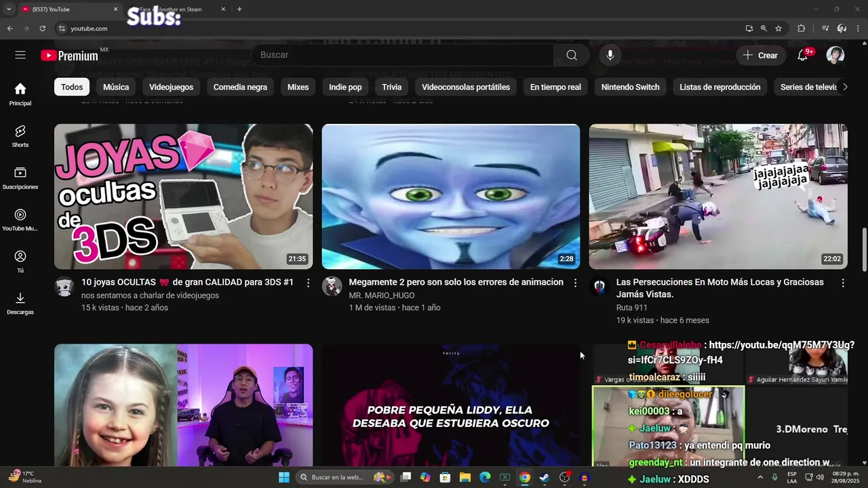Select the En tiempo real chip
Screen dimensions: 868x488
(x=555, y=87)
